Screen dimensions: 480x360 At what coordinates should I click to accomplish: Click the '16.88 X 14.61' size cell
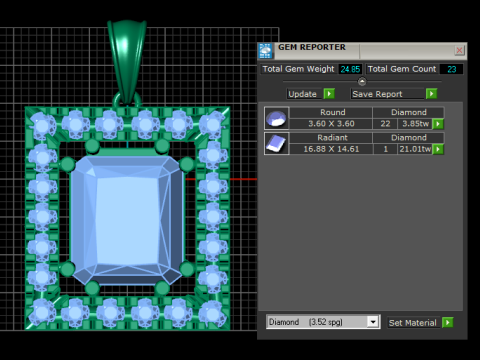click(331, 149)
